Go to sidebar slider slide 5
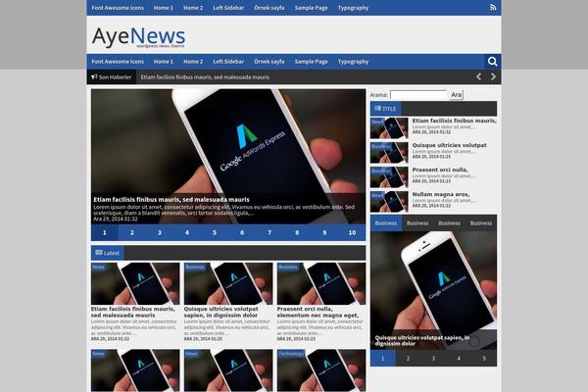This screenshot has width=588, height=392. coord(484,359)
